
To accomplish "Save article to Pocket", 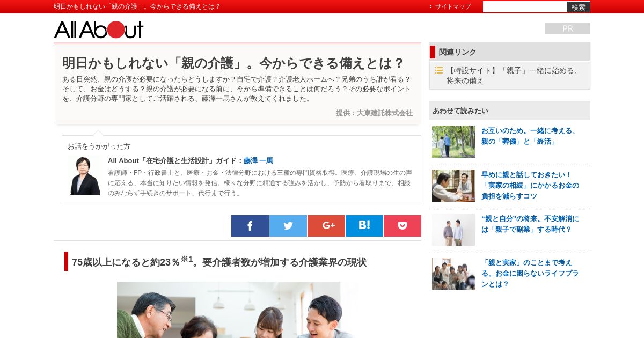I will [402, 226].
